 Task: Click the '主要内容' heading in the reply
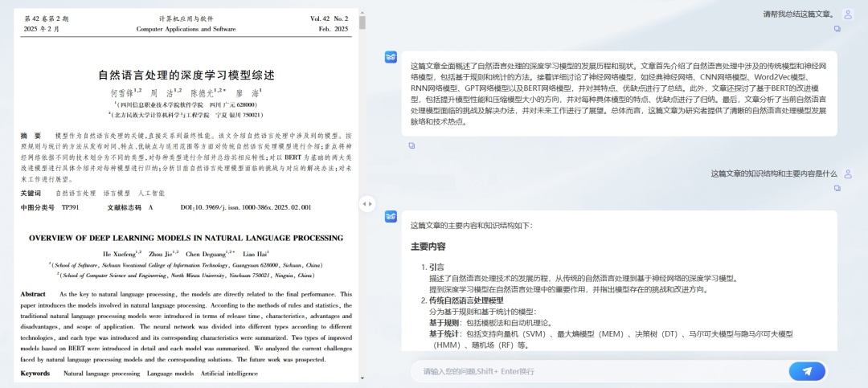click(x=428, y=247)
